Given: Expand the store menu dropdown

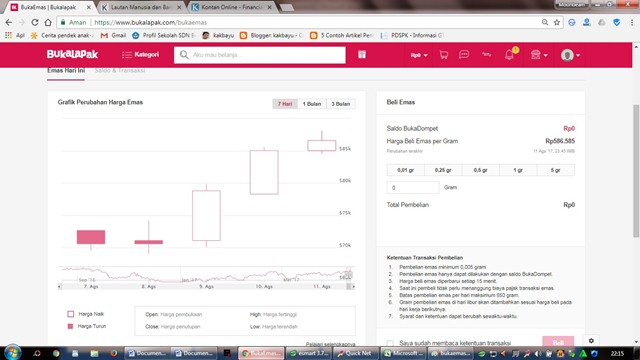Looking at the screenshot, I should (539, 55).
